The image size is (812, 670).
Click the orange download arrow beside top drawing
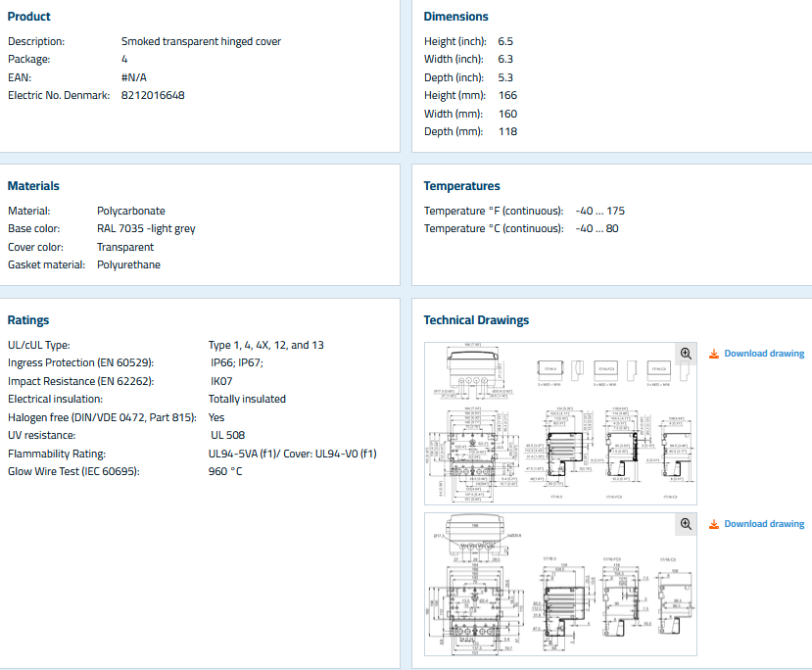pos(714,354)
